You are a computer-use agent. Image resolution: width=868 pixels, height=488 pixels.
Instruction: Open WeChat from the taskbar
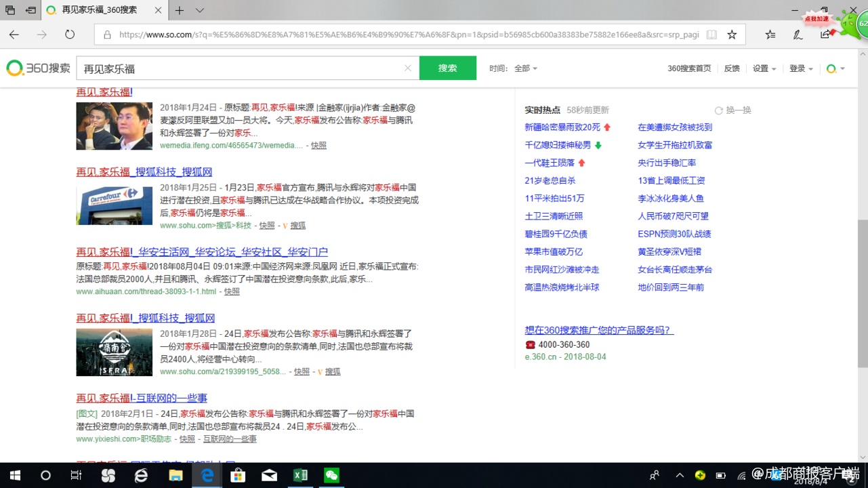tap(331, 475)
